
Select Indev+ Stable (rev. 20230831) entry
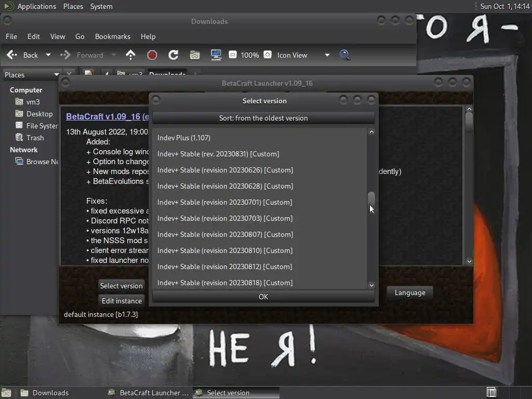pos(260,154)
